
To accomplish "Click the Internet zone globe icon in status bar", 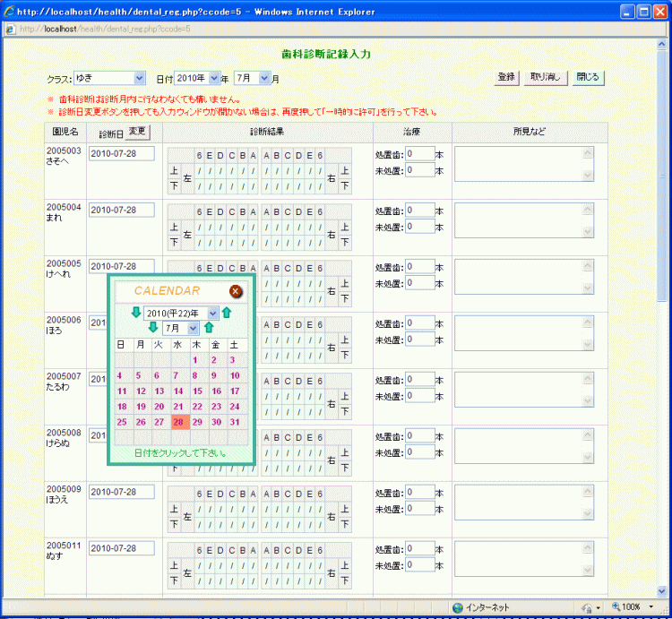I will (458, 606).
